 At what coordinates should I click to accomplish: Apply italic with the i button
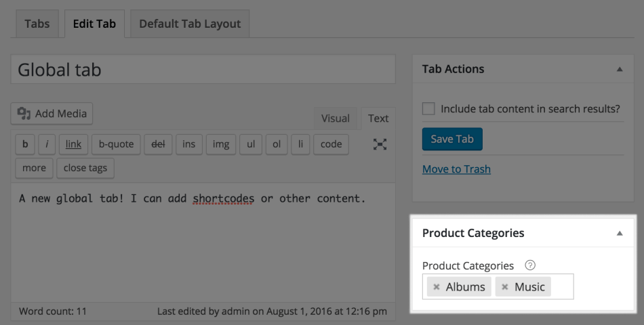(x=47, y=144)
